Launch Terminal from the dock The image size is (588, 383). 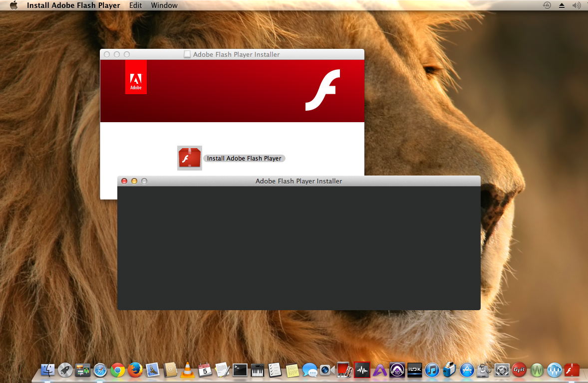240,370
